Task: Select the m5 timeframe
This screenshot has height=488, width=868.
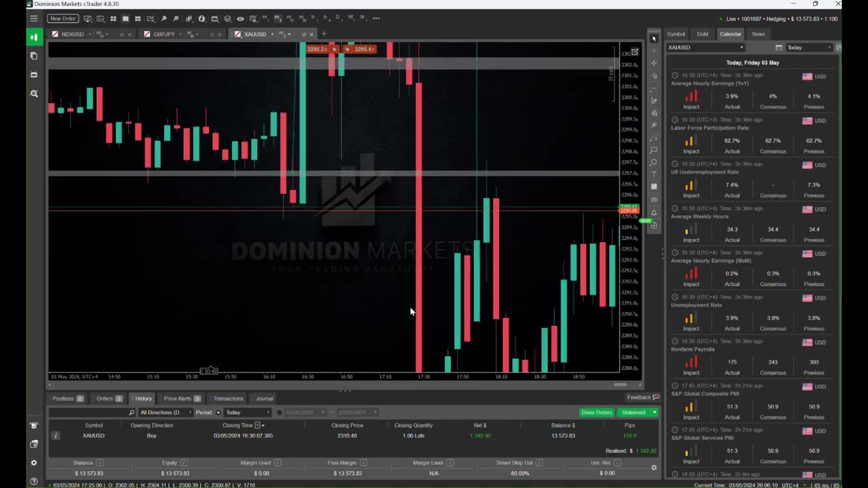Action: [x=277, y=18]
